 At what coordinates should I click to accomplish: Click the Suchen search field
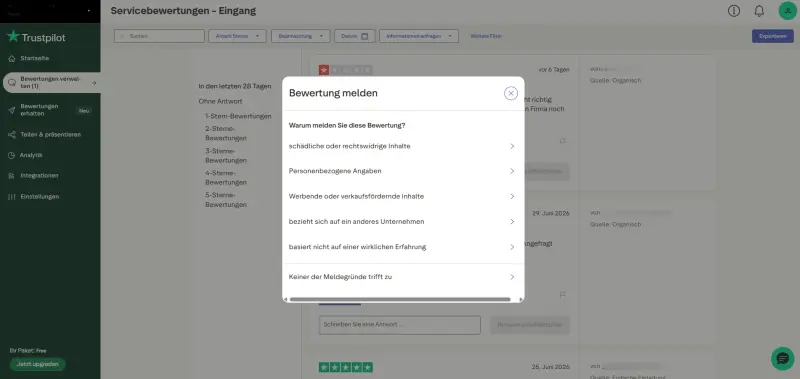pyautogui.click(x=159, y=36)
